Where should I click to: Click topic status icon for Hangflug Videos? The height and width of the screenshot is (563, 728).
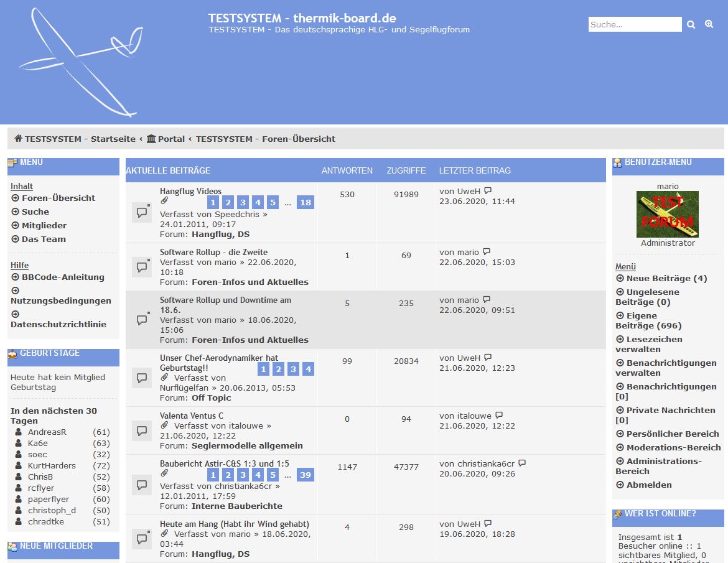142,212
